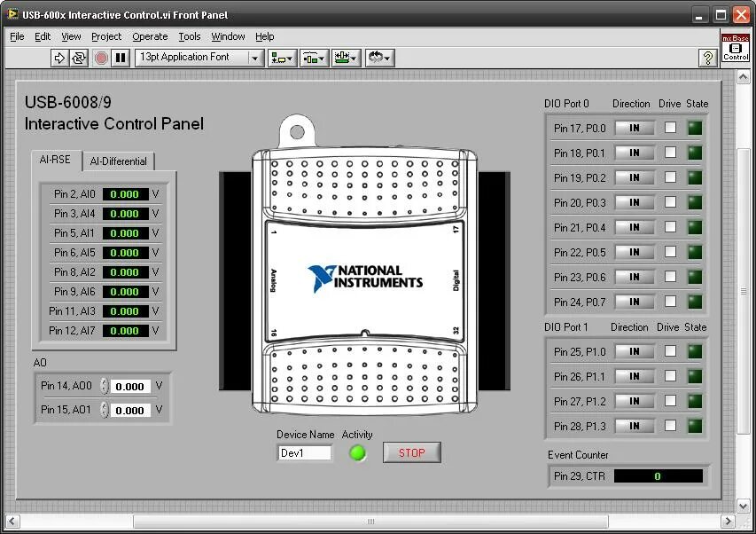Switch the Pin 24, P0.7 direction IN button
The width and height of the screenshot is (756, 534).
(x=635, y=302)
